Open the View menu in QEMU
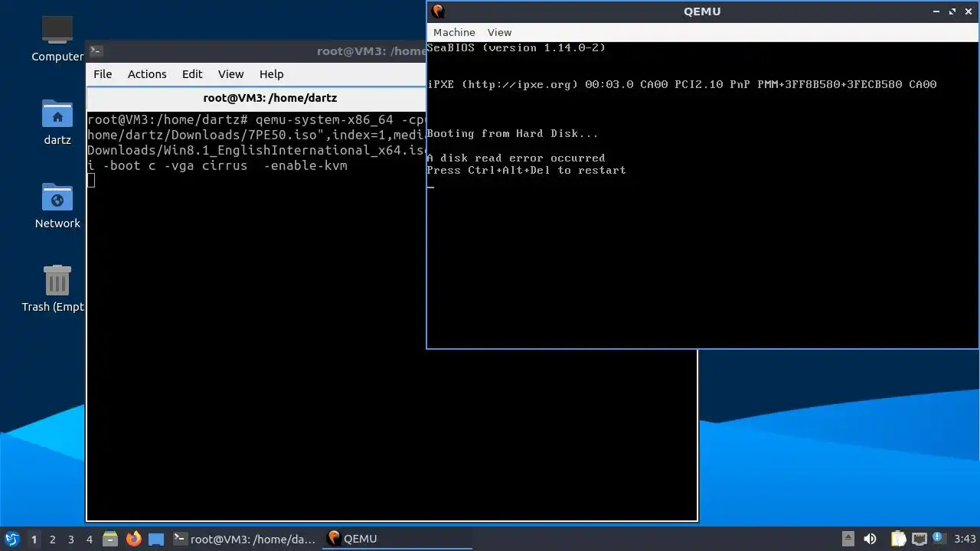 pos(499,32)
